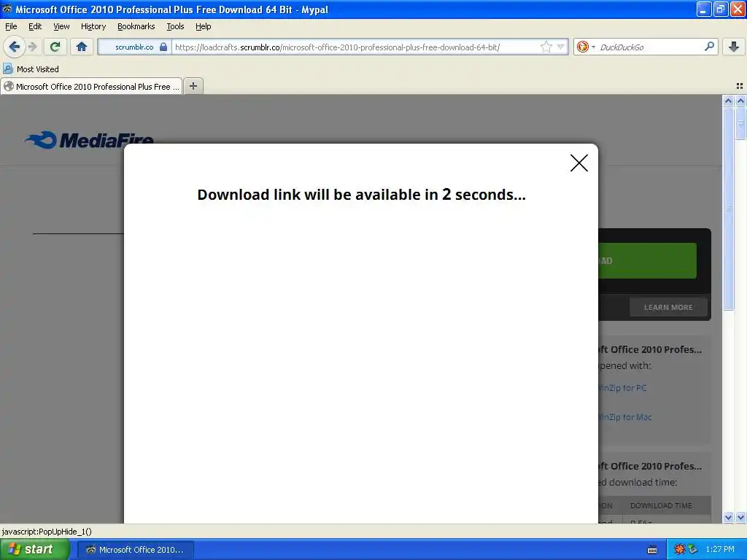This screenshot has width=747, height=560.
Task: Bookmark this page with the star
Action: pos(546,47)
